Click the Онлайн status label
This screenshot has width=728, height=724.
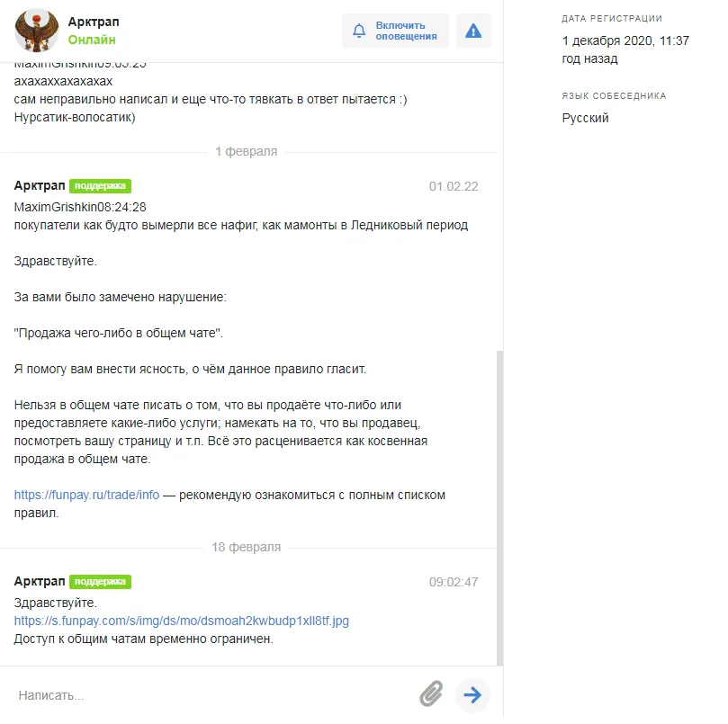coord(92,40)
